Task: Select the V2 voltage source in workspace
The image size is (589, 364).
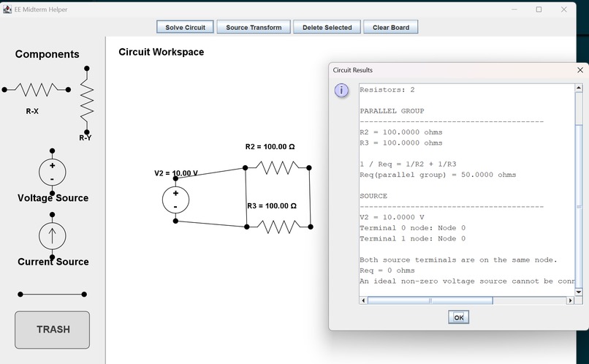Action: [x=176, y=200]
